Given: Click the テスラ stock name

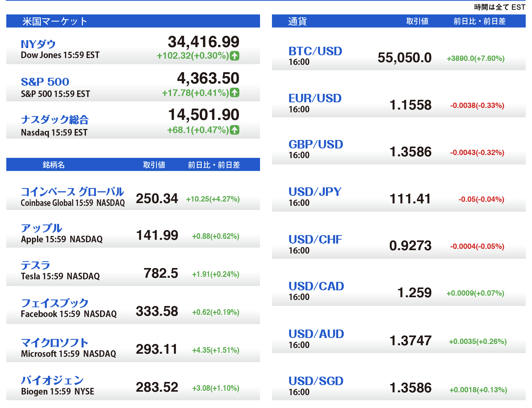Looking at the screenshot, I should 35,266.
